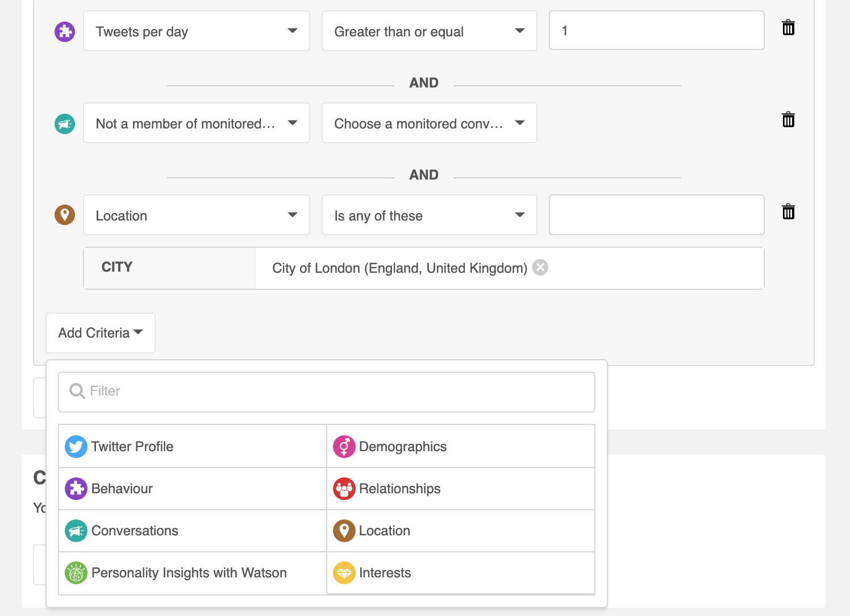Image resolution: width=850 pixels, height=616 pixels.
Task: Delete the Tweets per day criteria row
Action: pyautogui.click(x=788, y=28)
